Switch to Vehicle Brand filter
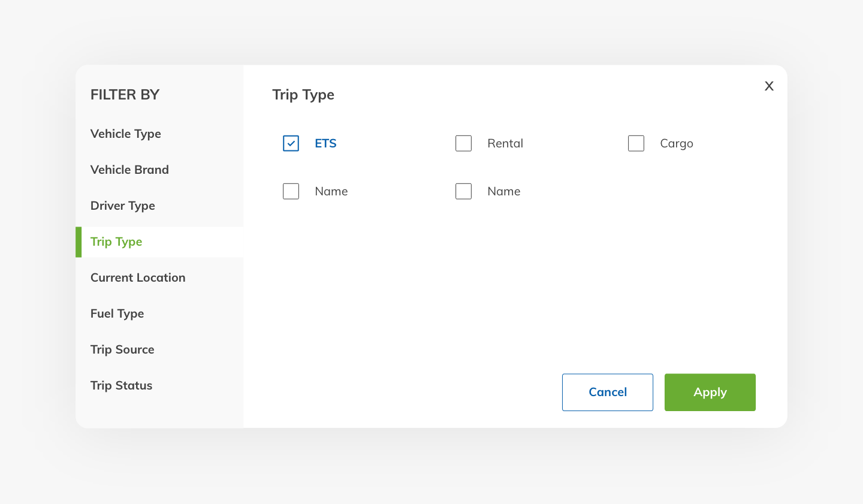Screen dimensions: 863x504 click(x=129, y=170)
